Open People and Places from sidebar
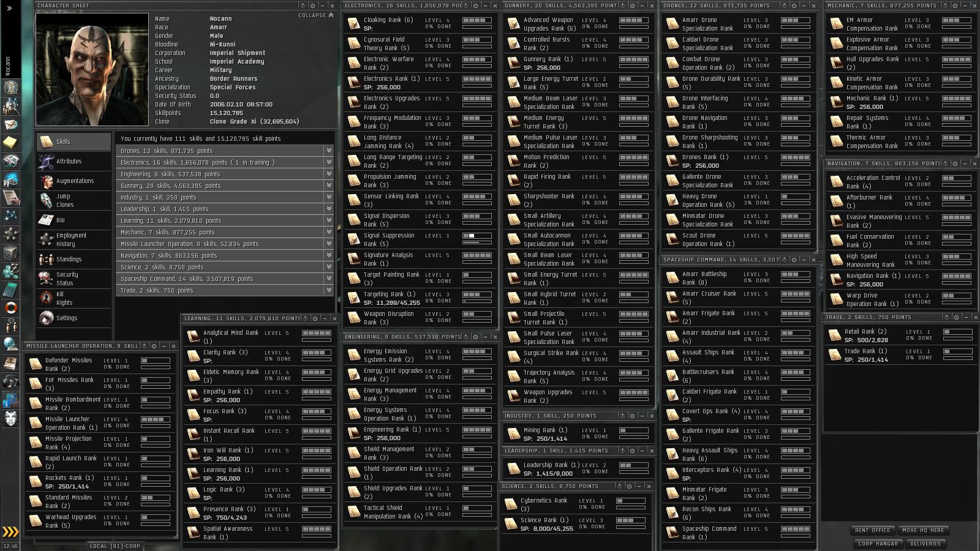The image size is (980, 551). point(10,106)
